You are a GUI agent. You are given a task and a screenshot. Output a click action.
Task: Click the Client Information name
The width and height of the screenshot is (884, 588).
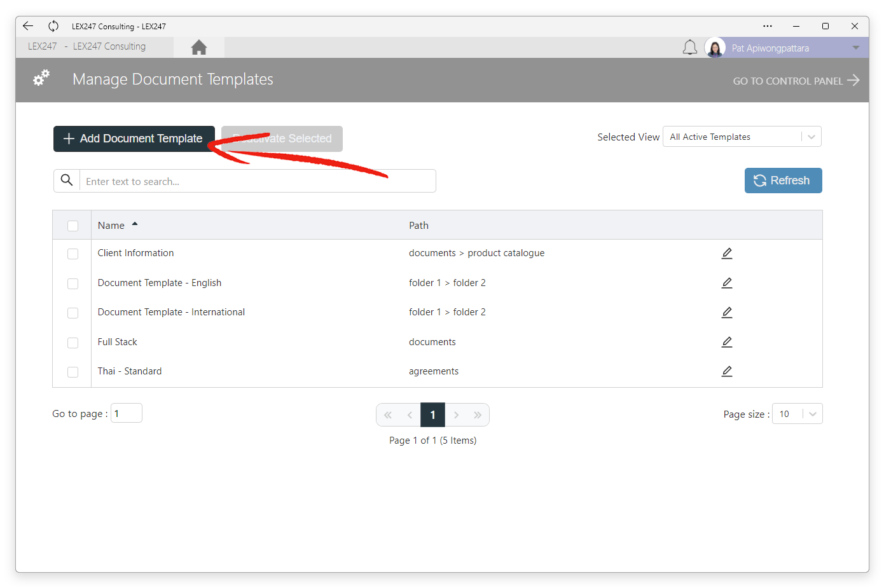(x=135, y=253)
